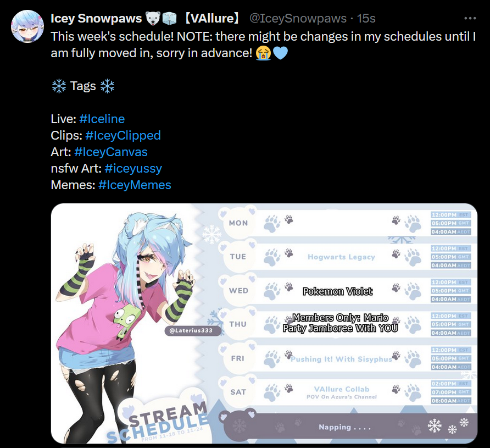Click the snowflake emoji before Tags
The width and height of the screenshot is (490, 448).
point(59,86)
